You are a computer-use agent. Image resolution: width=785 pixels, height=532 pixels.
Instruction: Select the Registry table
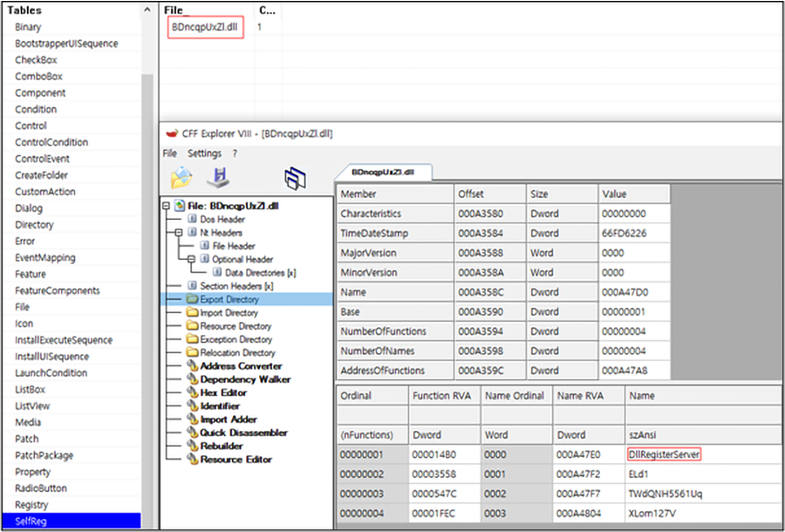click(x=72, y=504)
